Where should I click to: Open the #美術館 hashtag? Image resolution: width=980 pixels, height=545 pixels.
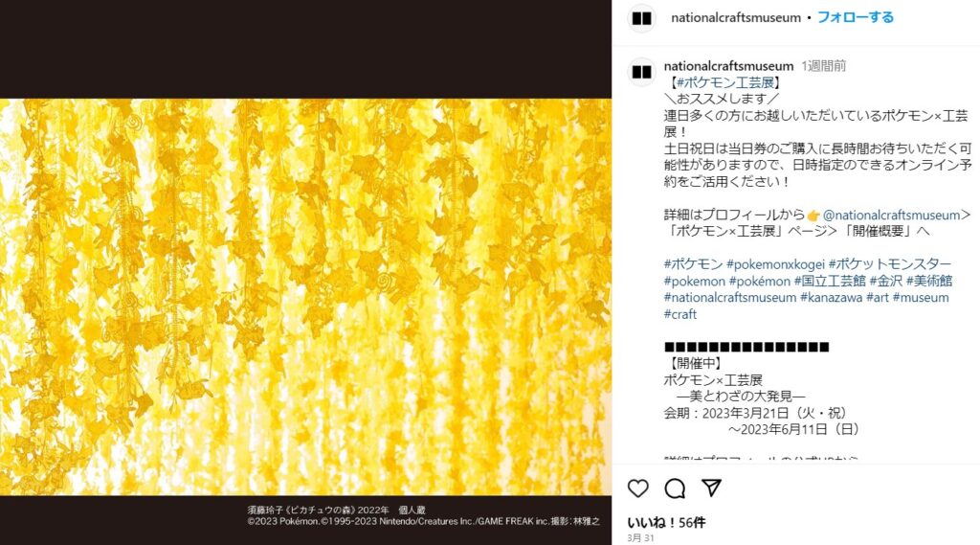tap(929, 281)
